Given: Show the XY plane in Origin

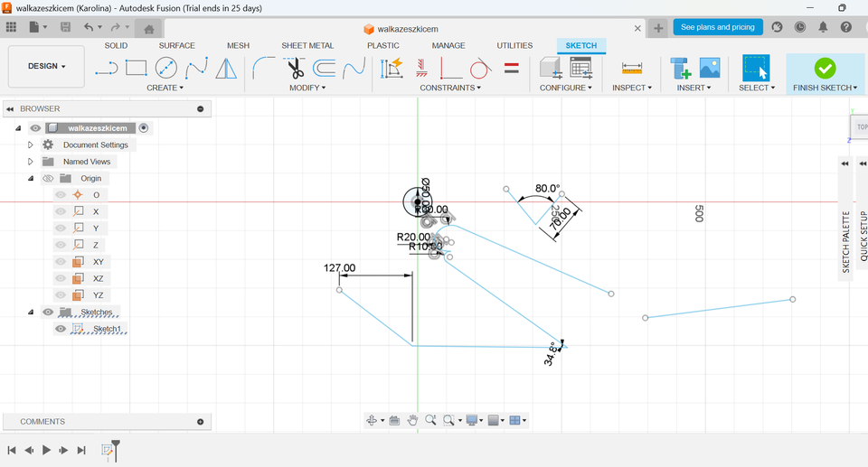Looking at the screenshot, I should 61,262.
